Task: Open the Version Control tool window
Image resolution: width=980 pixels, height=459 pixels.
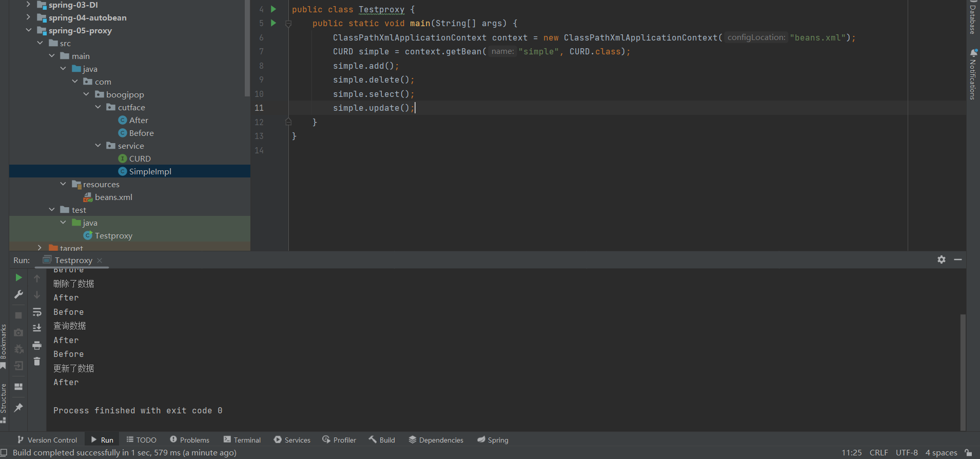Action: click(x=47, y=440)
